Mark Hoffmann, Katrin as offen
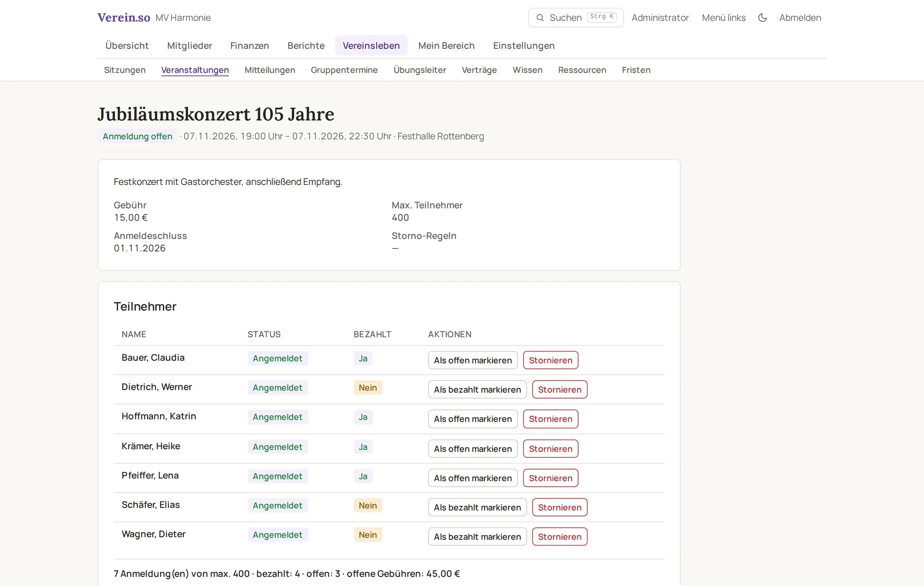Screen dimensions: 924x586 point(473,419)
